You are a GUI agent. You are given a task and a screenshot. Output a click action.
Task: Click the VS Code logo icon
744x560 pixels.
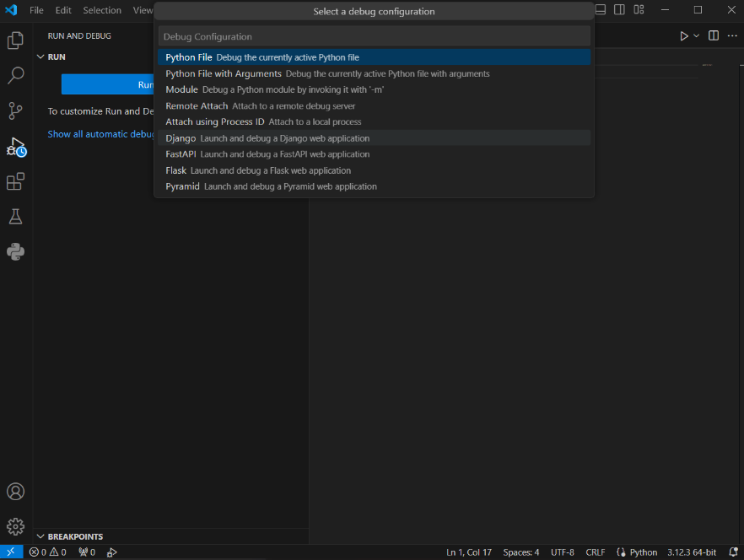[11, 9]
